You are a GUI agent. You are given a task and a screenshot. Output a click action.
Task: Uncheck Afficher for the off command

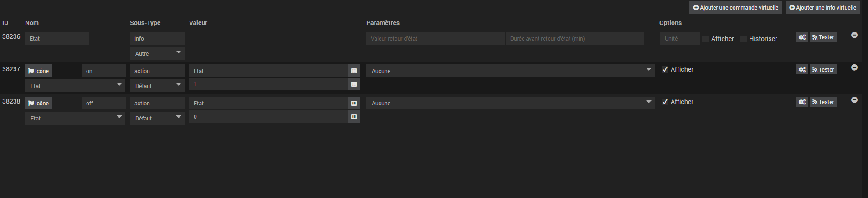(x=665, y=102)
